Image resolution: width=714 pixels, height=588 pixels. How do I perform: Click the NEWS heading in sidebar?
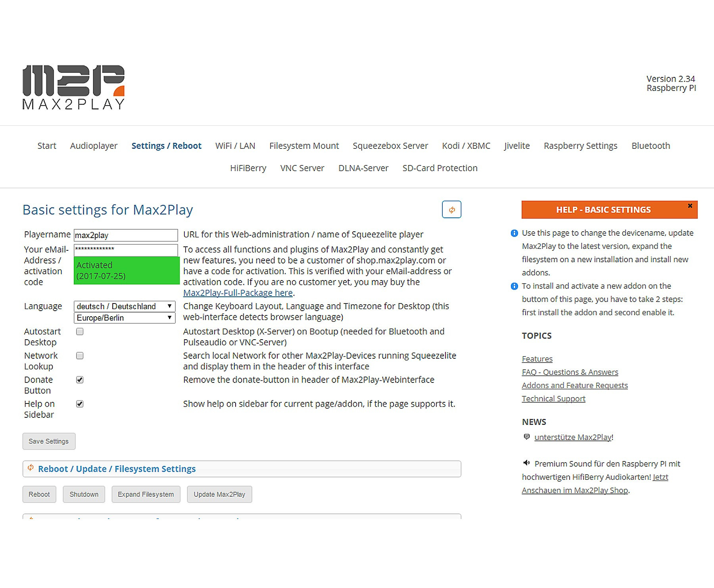pos(534,422)
